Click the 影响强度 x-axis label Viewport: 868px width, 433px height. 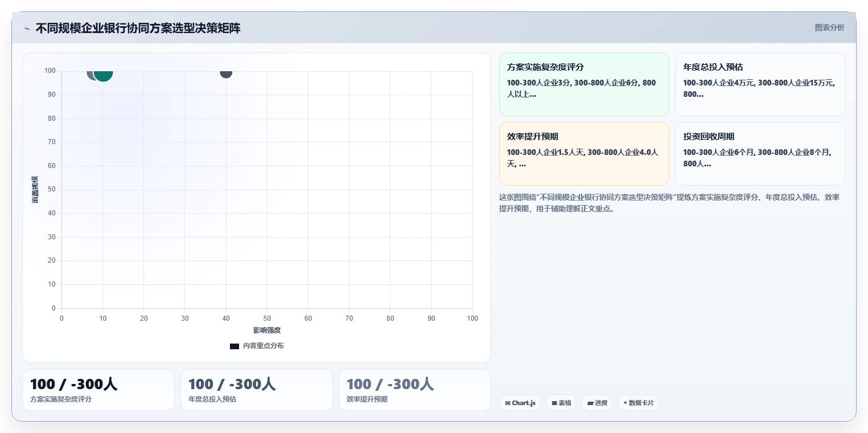click(267, 330)
